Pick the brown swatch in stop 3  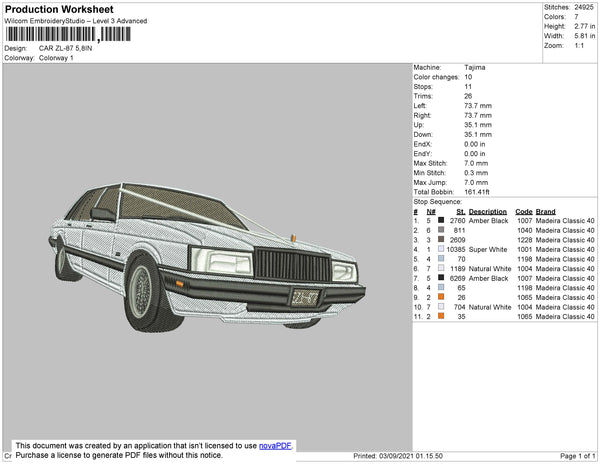click(441, 240)
